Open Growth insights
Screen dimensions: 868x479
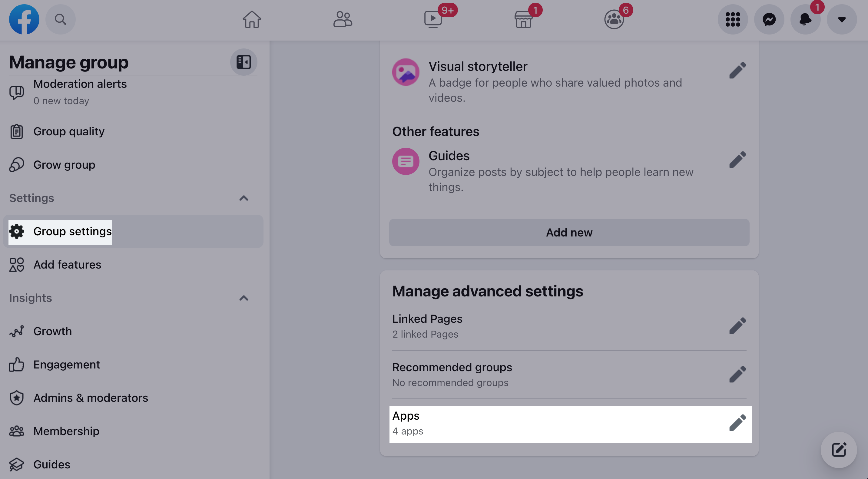tap(133, 332)
